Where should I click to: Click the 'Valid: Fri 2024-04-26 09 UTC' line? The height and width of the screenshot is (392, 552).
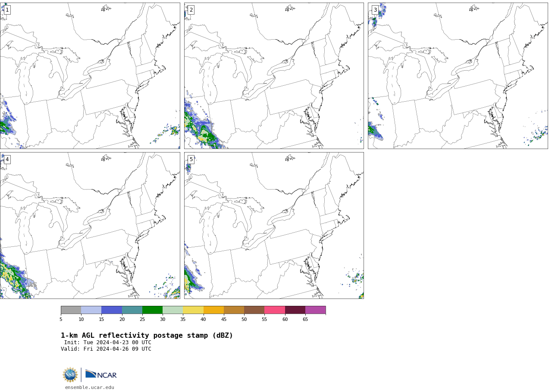pos(106,349)
